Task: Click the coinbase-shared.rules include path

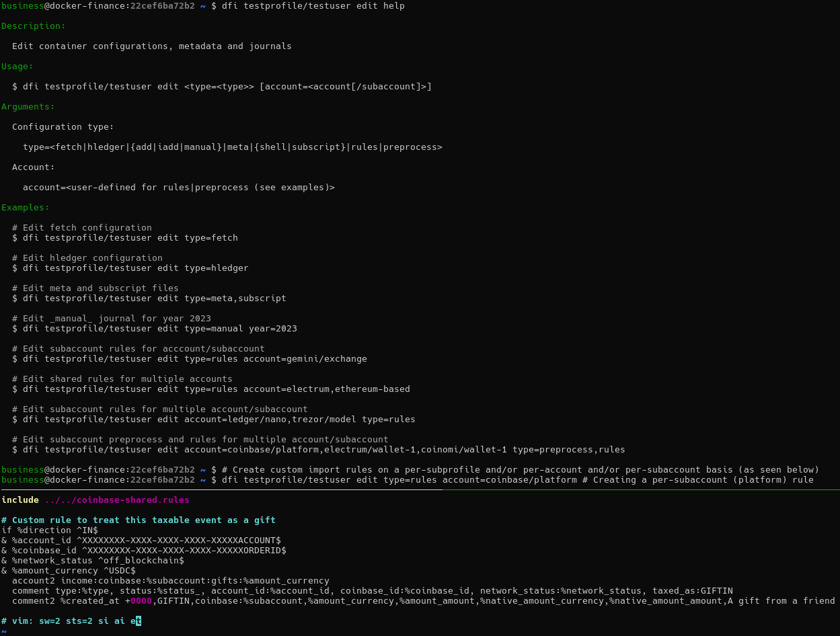Action: coord(116,500)
